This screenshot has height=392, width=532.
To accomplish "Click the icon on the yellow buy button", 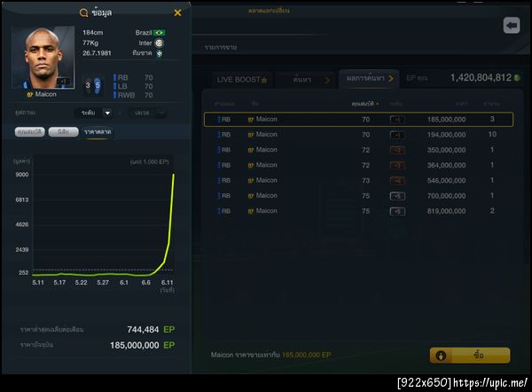I will point(441,356).
